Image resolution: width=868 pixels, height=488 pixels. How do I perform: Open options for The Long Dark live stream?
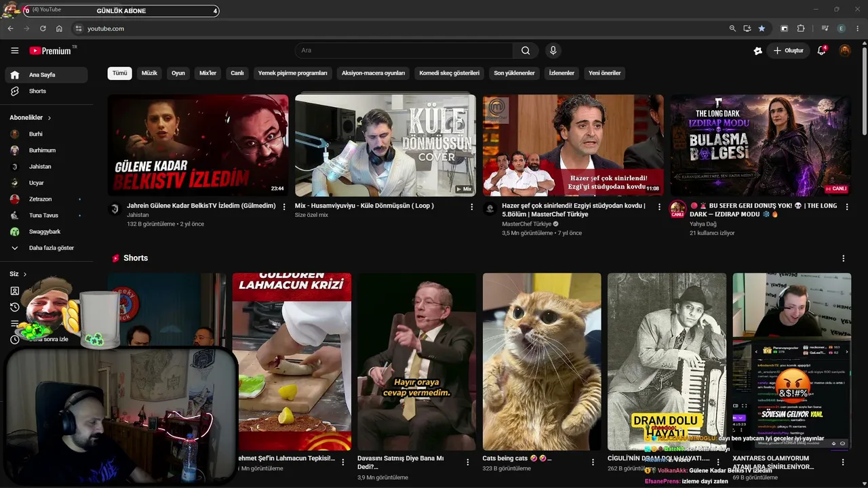(847, 207)
